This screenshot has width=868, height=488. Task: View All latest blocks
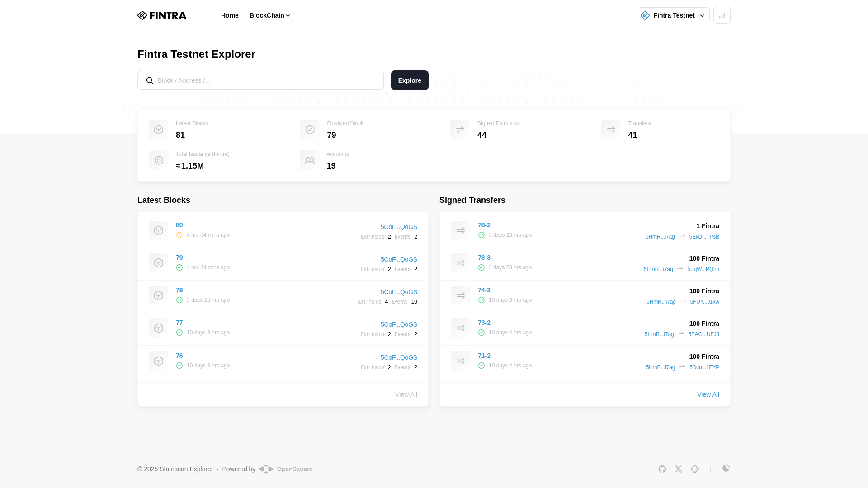pyautogui.click(x=406, y=394)
